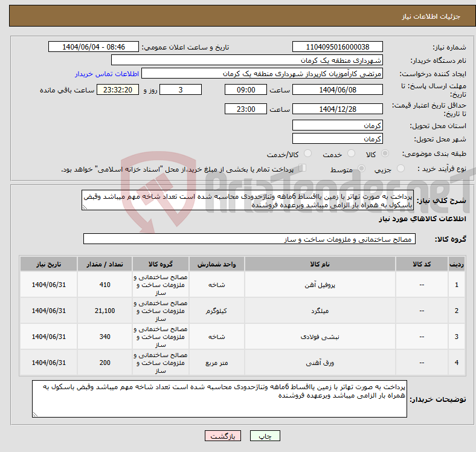Image resolution: width=476 pixels, height=452 pixels.
Task: Click the 1404/06/31 date in ورق آهنی row
Action: [48, 363]
